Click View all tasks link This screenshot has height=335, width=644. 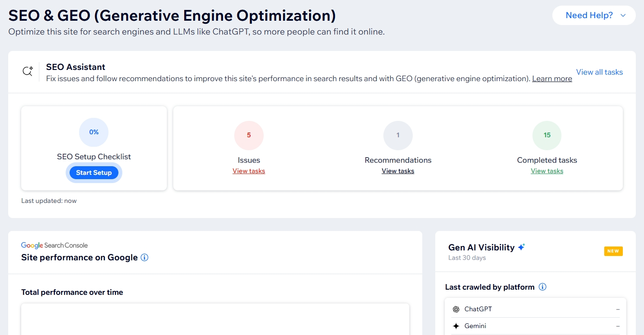tap(599, 72)
